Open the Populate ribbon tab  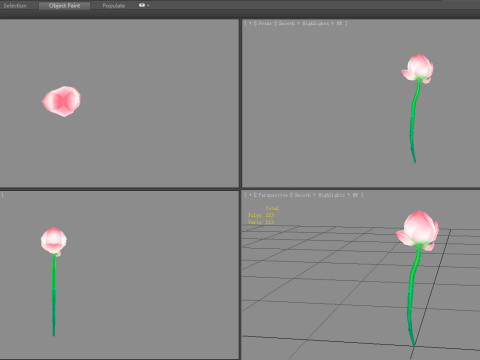click(x=114, y=6)
